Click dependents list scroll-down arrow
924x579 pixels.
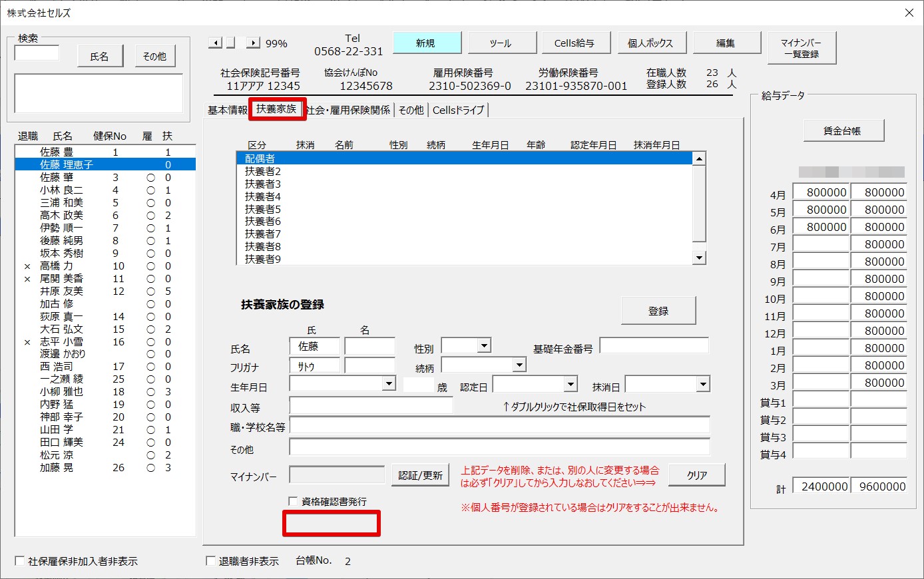(x=699, y=258)
